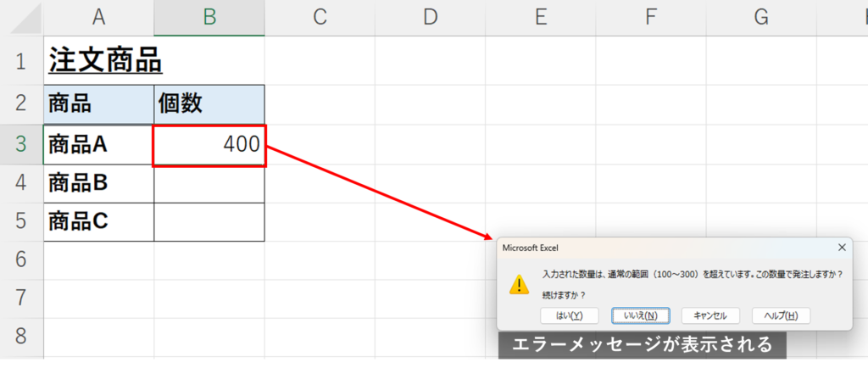Select column C header
This screenshot has width=868, height=368.
tap(320, 18)
